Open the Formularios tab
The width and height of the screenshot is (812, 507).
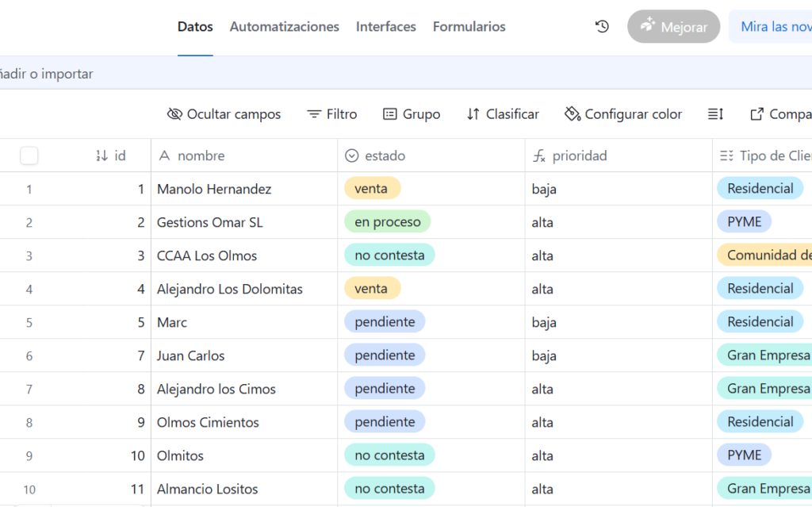click(x=469, y=26)
